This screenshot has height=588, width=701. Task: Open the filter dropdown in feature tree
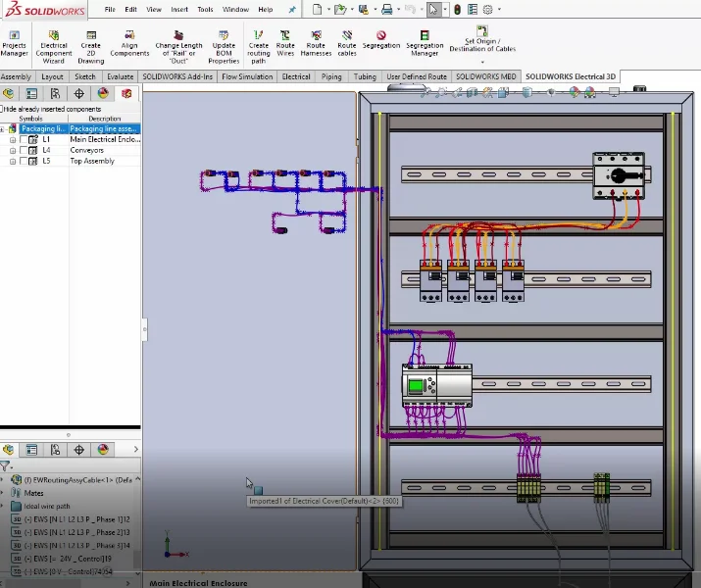pyautogui.click(x=7, y=467)
